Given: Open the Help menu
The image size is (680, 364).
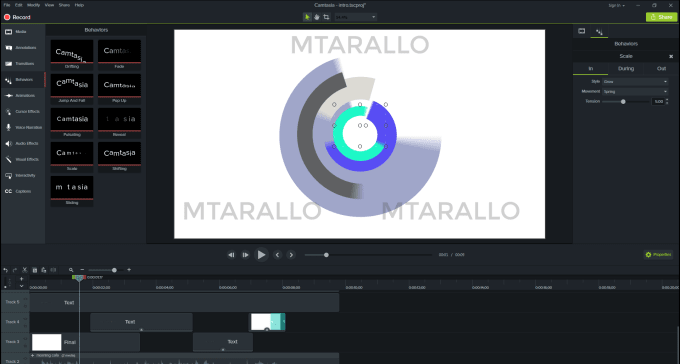Looking at the screenshot, I should tap(79, 5).
